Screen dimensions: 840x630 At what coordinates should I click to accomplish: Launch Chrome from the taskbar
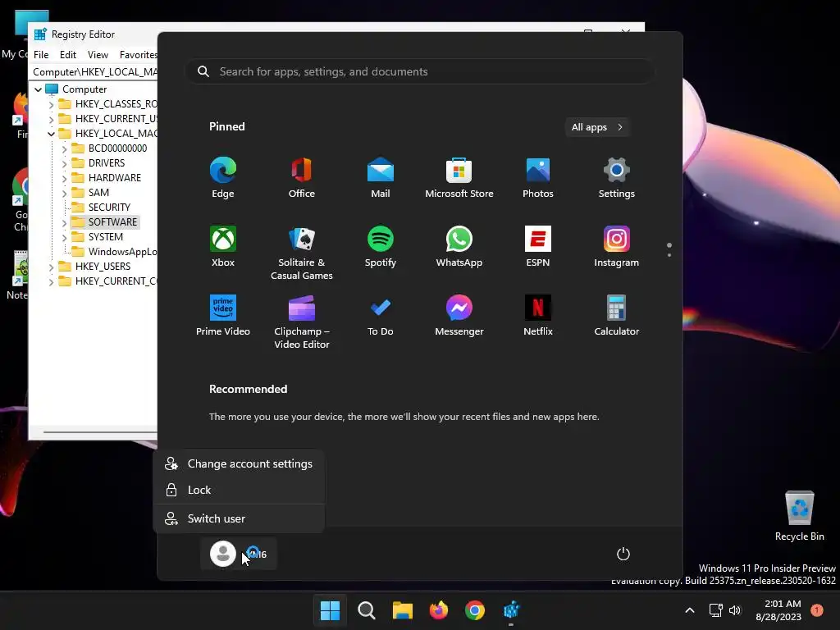click(475, 610)
